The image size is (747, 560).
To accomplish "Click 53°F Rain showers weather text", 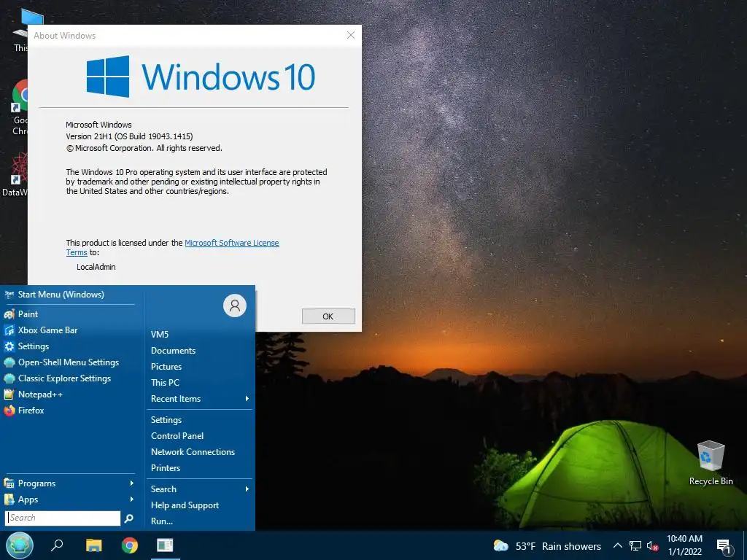I will [558, 546].
